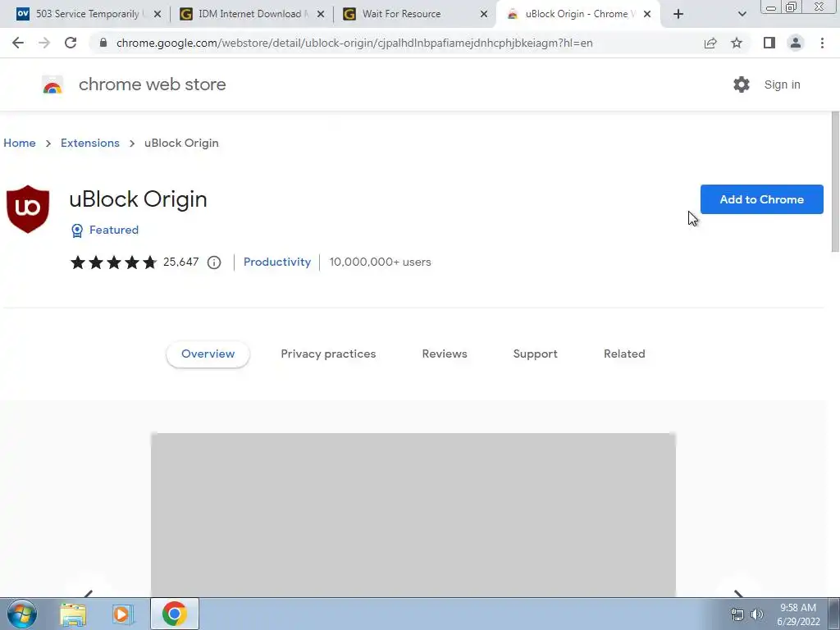Bookmark this page with the star icon

click(737, 43)
